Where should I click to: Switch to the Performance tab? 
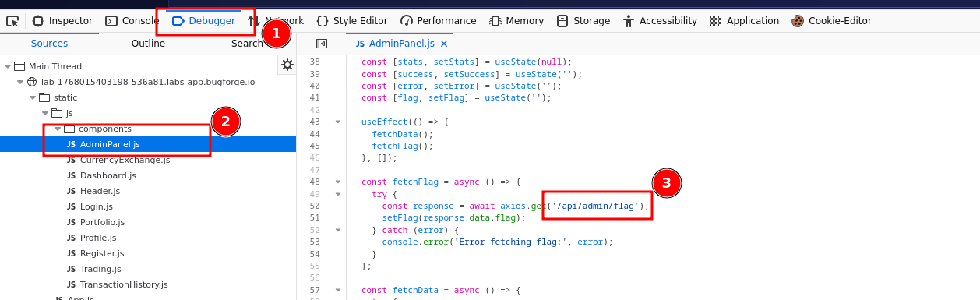click(438, 21)
